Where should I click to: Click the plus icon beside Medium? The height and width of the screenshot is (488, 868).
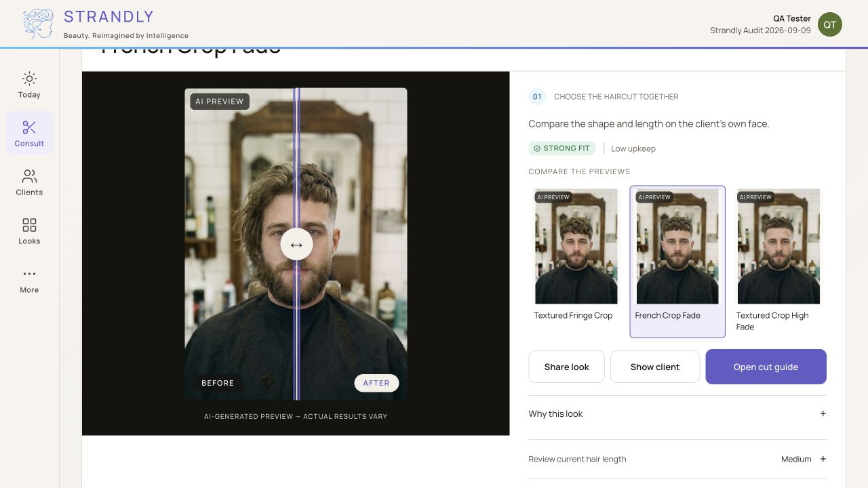coord(823,459)
